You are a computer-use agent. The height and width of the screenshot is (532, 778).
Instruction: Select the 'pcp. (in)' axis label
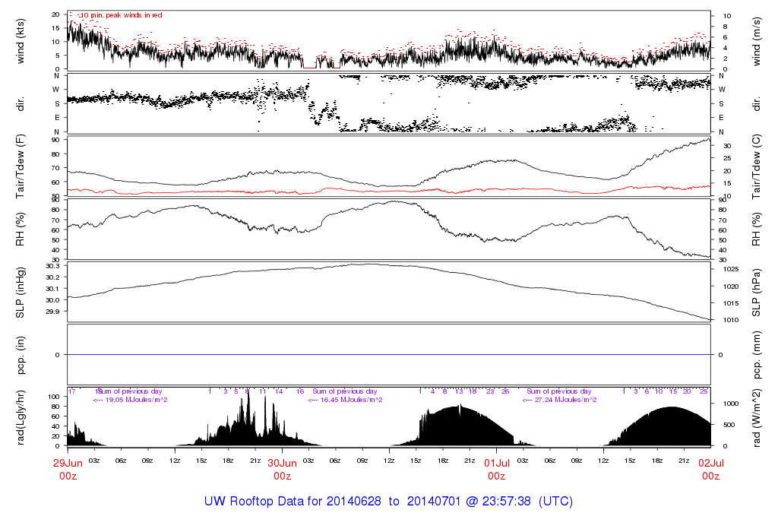[21, 354]
